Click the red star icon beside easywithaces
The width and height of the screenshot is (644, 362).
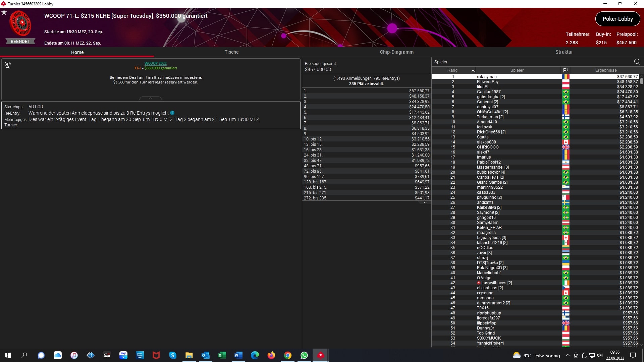tap(479, 283)
